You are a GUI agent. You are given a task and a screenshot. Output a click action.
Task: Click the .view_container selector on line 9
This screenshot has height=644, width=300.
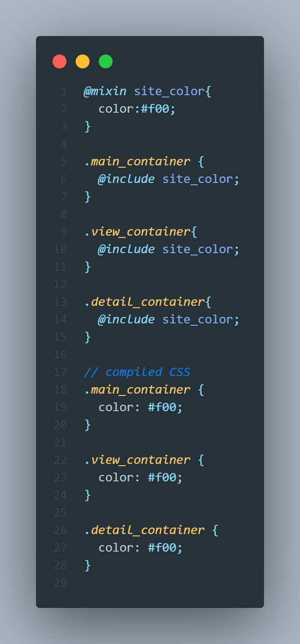pyautogui.click(x=137, y=231)
